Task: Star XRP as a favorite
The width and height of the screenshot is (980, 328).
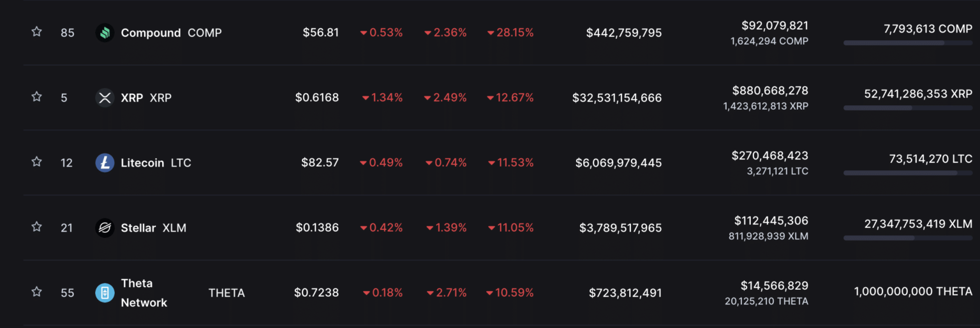Action: [37, 97]
